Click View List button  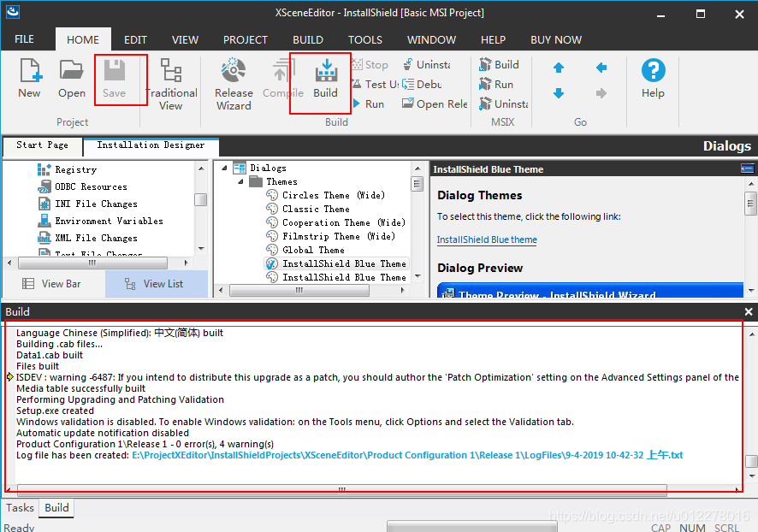click(157, 284)
